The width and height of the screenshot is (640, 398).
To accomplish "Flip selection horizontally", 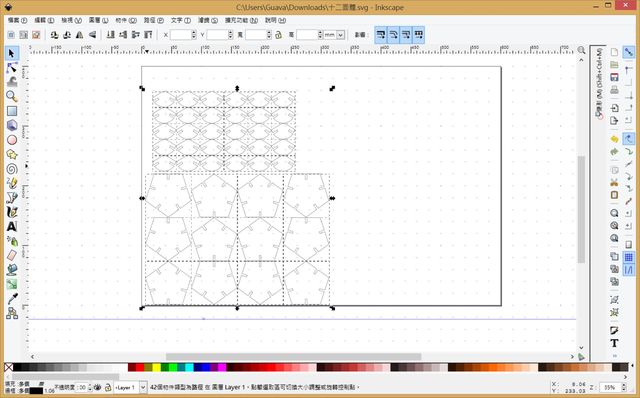I will click(x=80, y=35).
